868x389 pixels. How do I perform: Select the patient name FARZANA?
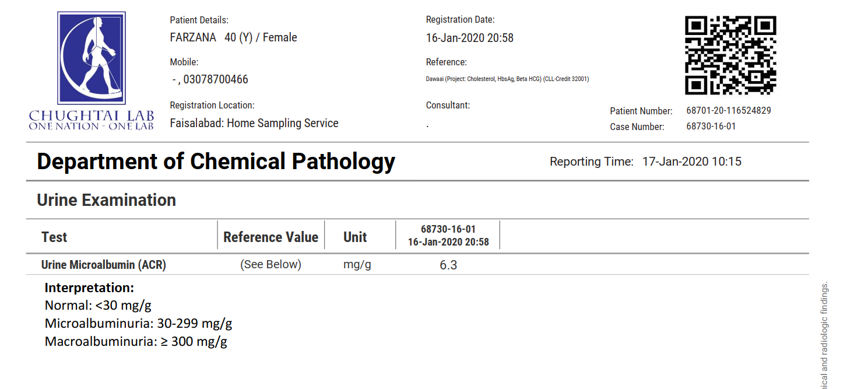coord(192,37)
